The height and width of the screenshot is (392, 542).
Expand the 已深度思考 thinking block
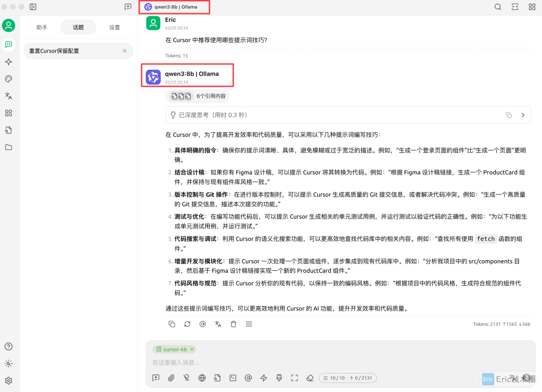(x=348, y=115)
